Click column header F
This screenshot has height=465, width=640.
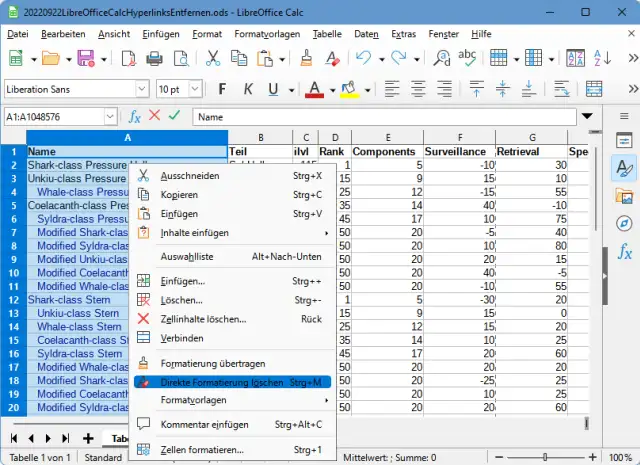pyautogui.click(x=458, y=137)
